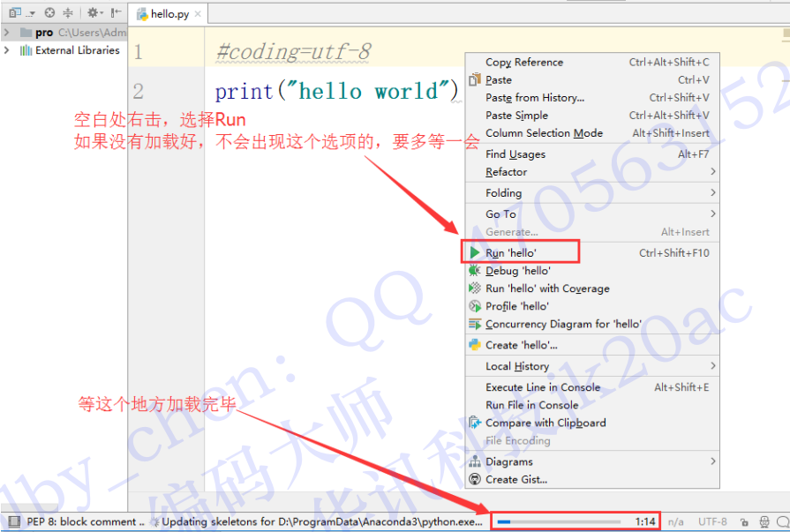
Task: Click Run with Coverage icon
Action: 475,288
